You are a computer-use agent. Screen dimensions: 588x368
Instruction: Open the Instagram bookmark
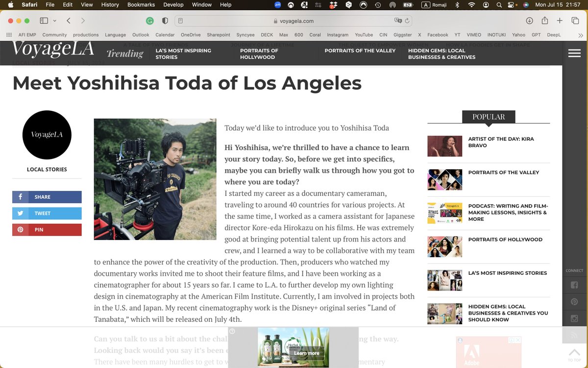point(338,35)
